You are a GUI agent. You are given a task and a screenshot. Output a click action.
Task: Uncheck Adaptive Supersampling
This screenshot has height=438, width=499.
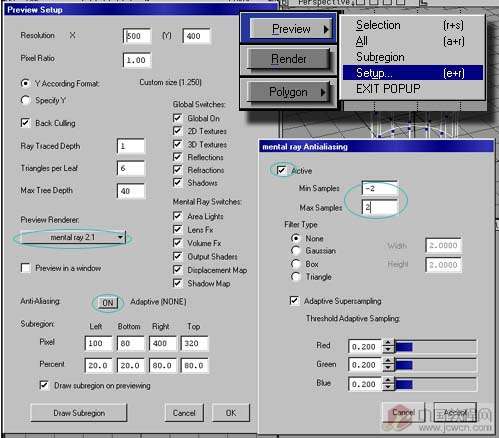[294, 300]
